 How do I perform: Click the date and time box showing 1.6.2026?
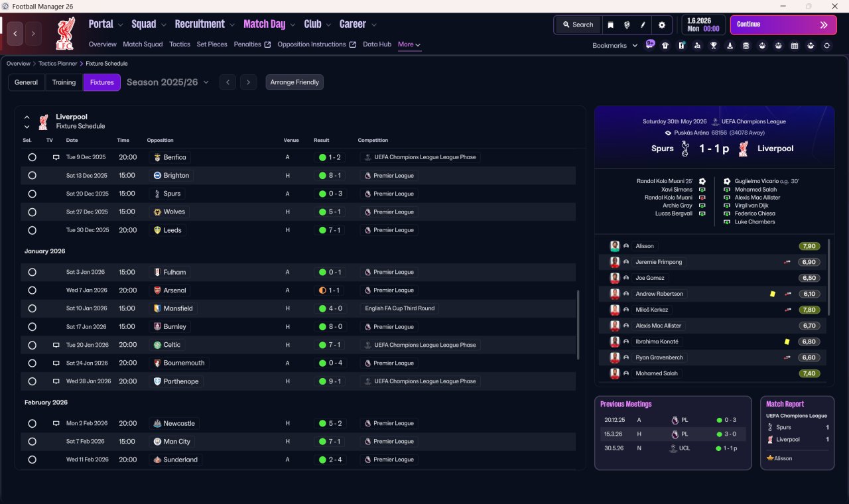[704, 25]
